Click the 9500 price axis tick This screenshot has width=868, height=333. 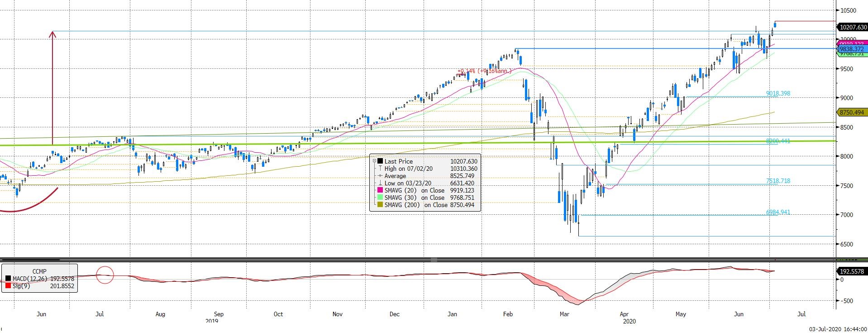coord(847,69)
